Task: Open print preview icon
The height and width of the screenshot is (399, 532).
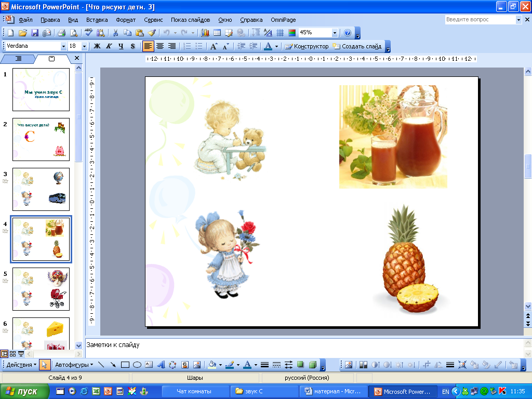Action: click(x=74, y=33)
